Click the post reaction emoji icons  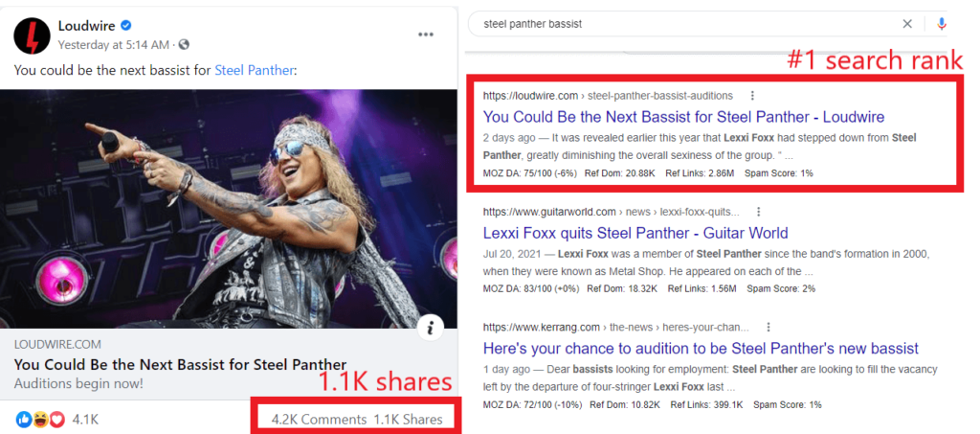pos(40,419)
